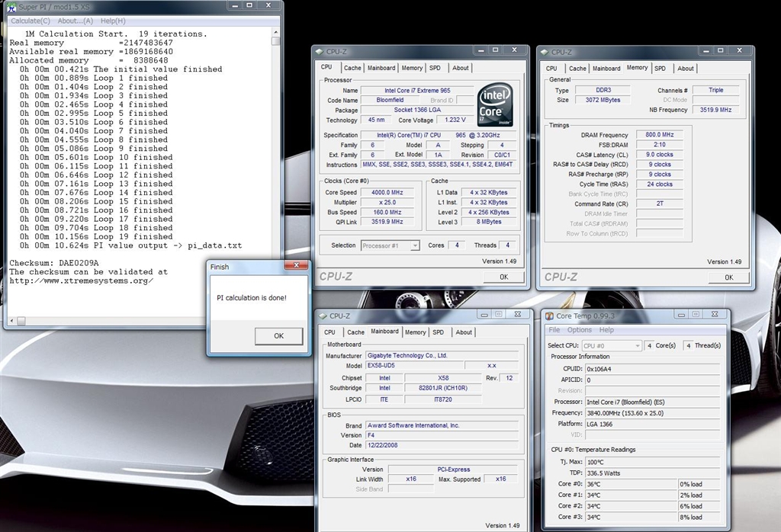781x532 pixels.
Task: Click the Core Temp title bar icon
Action: [x=550, y=316]
